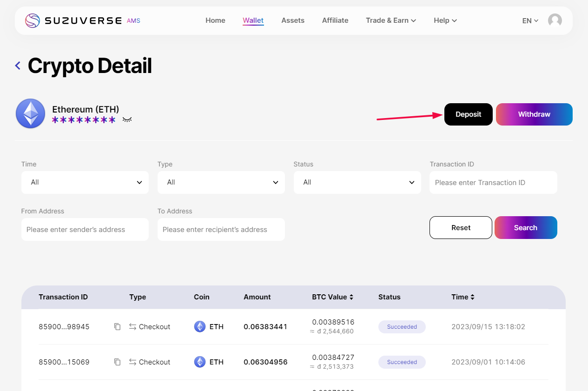Expand the Trade & Earn menu
The height and width of the screenshot is (391, 588).
click(x=390, y=20)
